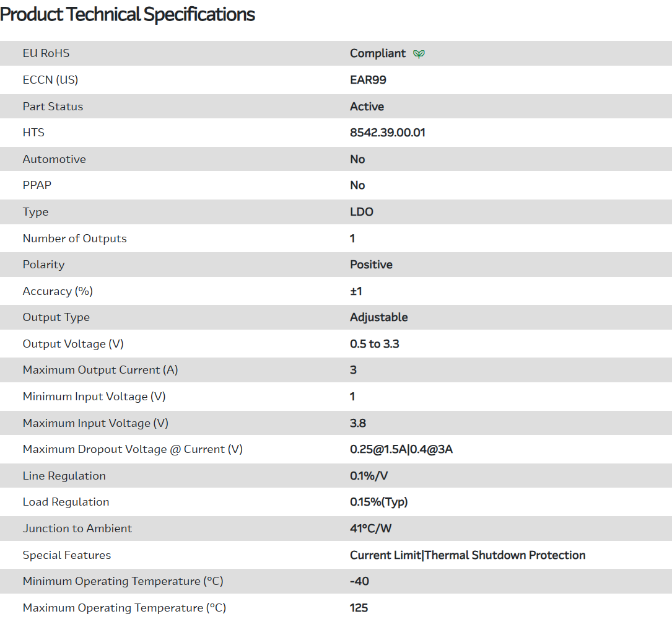Click the EAR99 ECCN value
The height and width of the screenshot is (619, 672).
click(x=368, y=80)
